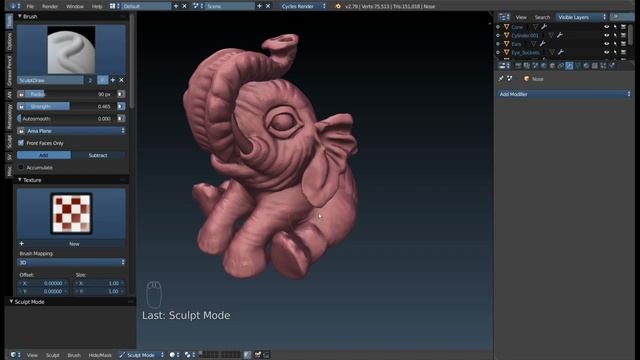Open the Visible Layers outliner filter dropdown
640x360 pixels.
(581, 17)
